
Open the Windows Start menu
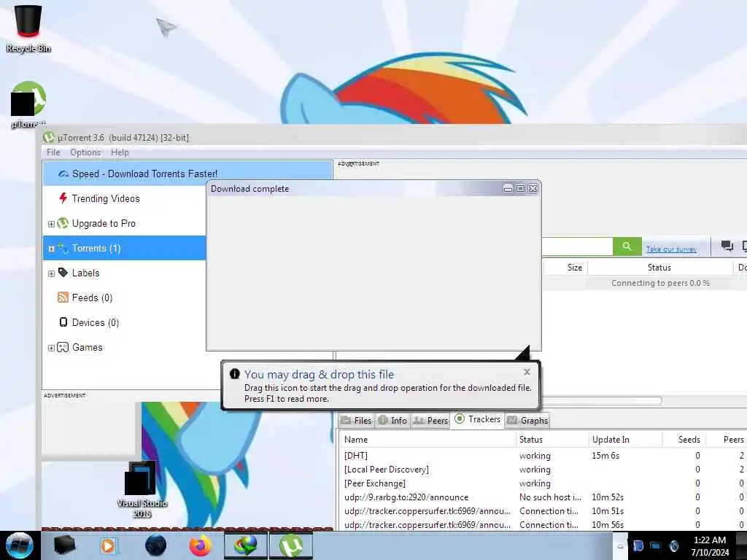point(19,545)
